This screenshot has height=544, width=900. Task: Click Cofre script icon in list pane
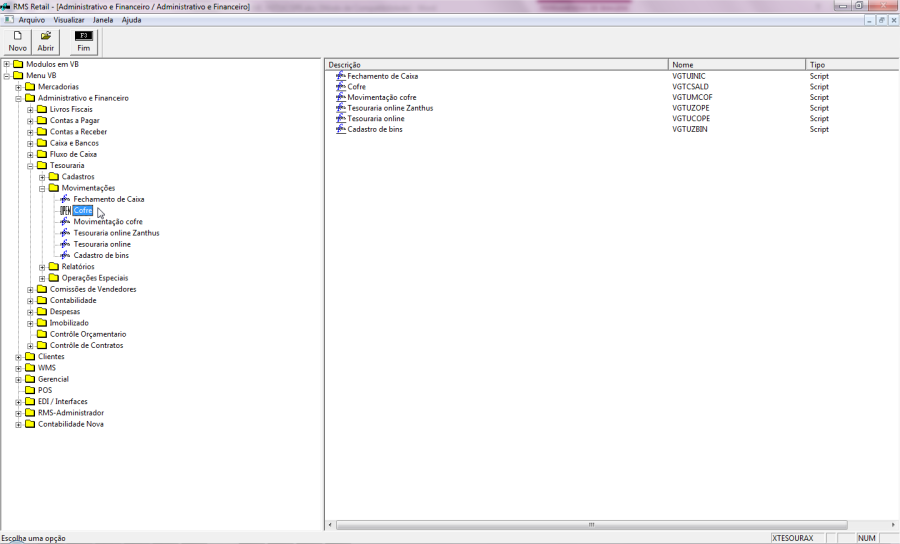[x=341, y=87]
